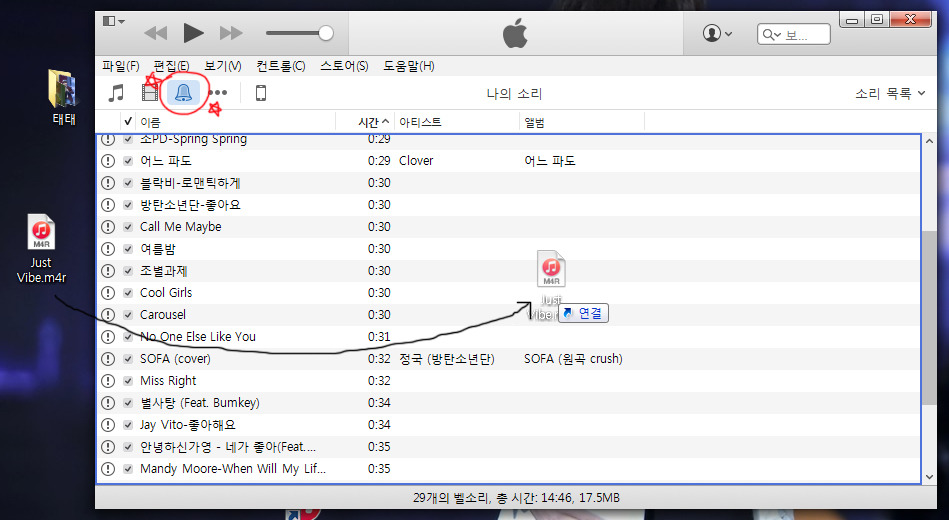Click the Apple logo in the display area
Viewport: 949px width, 520px height.
515,33
